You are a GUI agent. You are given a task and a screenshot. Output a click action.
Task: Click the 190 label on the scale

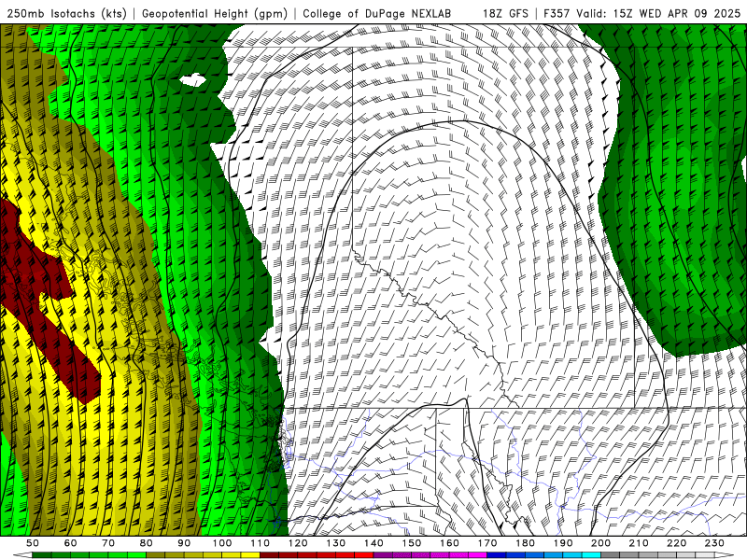tap(563, 543)
